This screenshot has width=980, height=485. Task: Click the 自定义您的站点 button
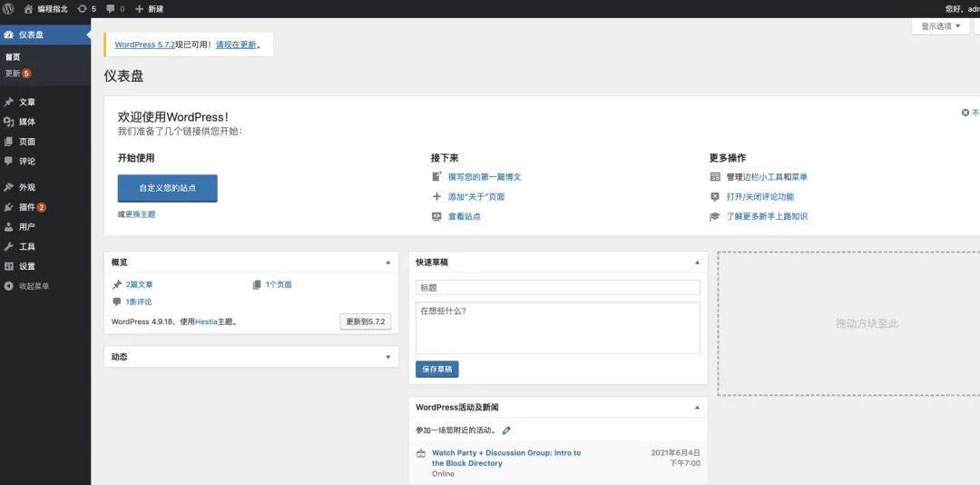[168, 188]
